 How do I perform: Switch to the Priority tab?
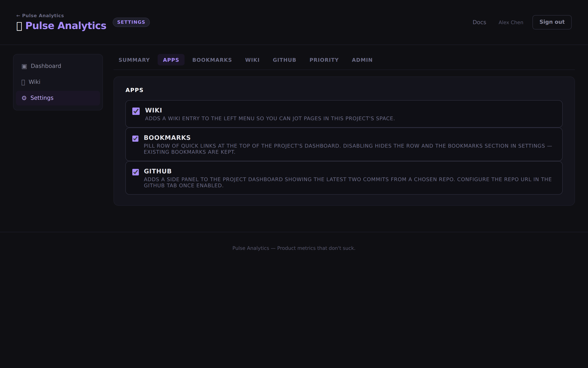324,60
